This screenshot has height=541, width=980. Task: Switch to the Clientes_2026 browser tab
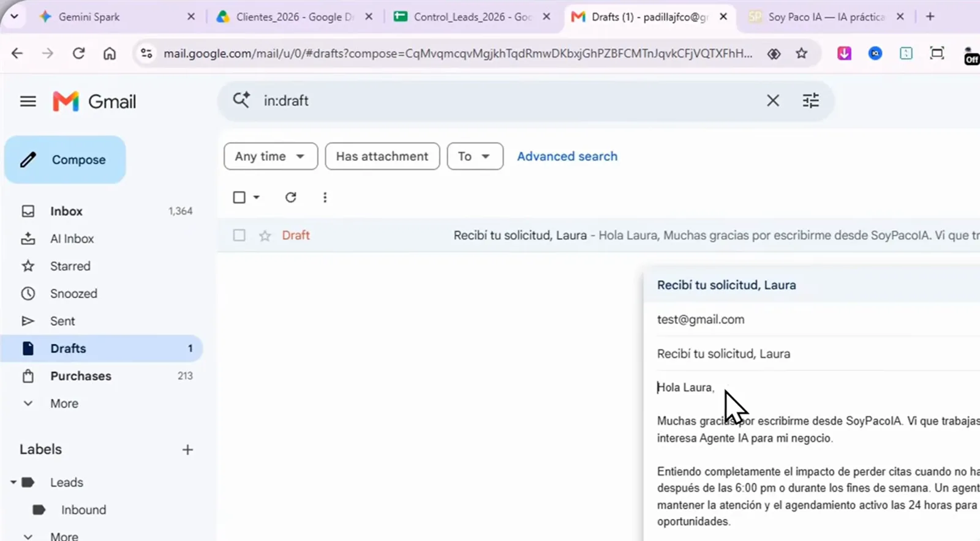tap(295, 17)
